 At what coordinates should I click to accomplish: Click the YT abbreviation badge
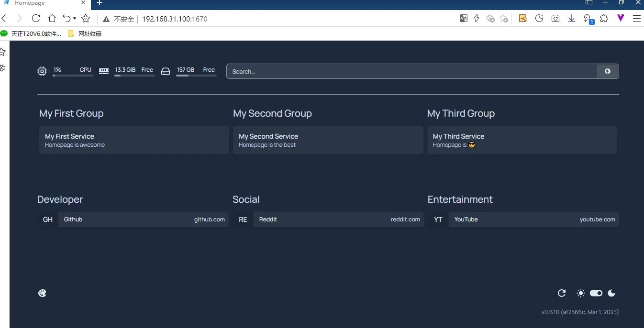coord(438,219)
